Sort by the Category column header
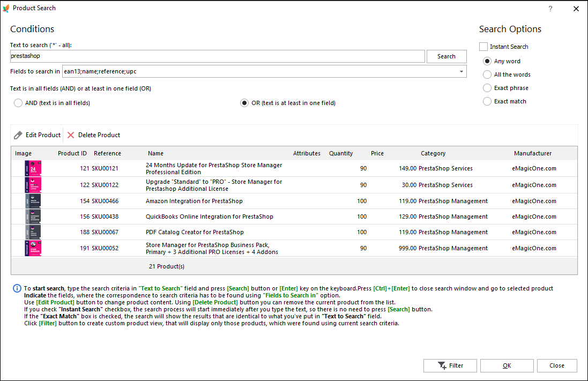Viewport: 588px width, 381px height. [433, 153]
